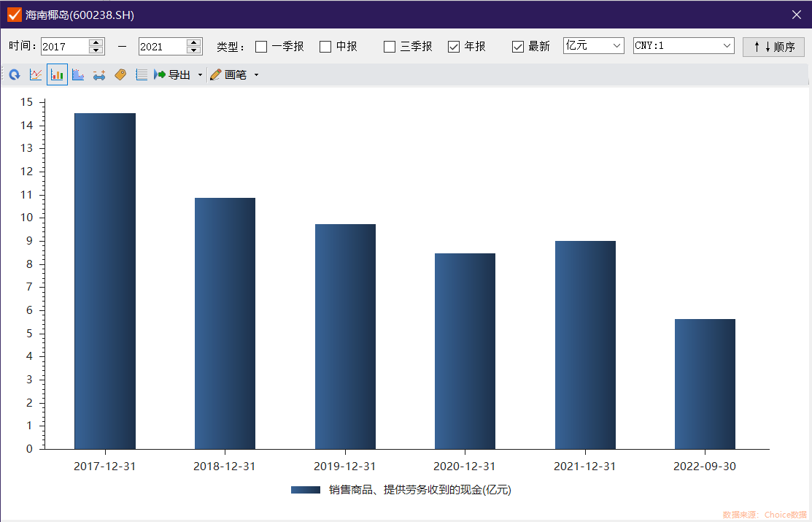This screenshot has width=812, height=522.
Task: Expand the 画笔 dropdown arrow
Action: tap(256, 74)
